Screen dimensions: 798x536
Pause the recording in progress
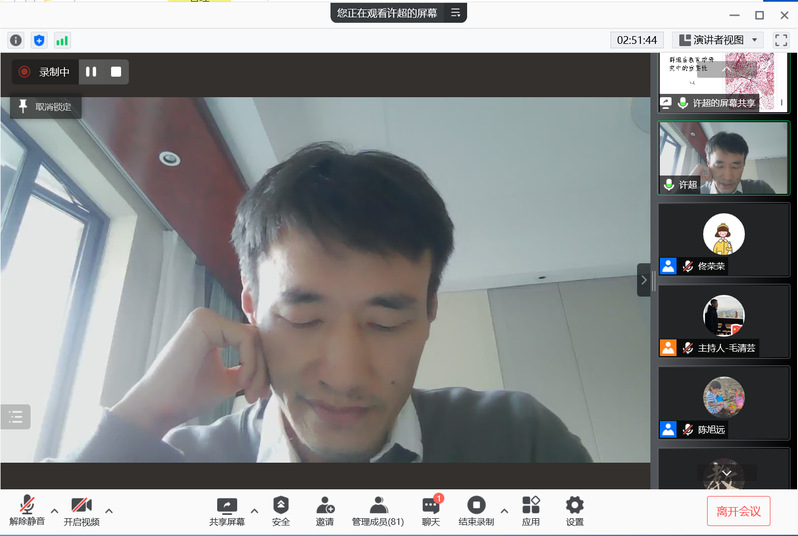[x=91, y=72]
